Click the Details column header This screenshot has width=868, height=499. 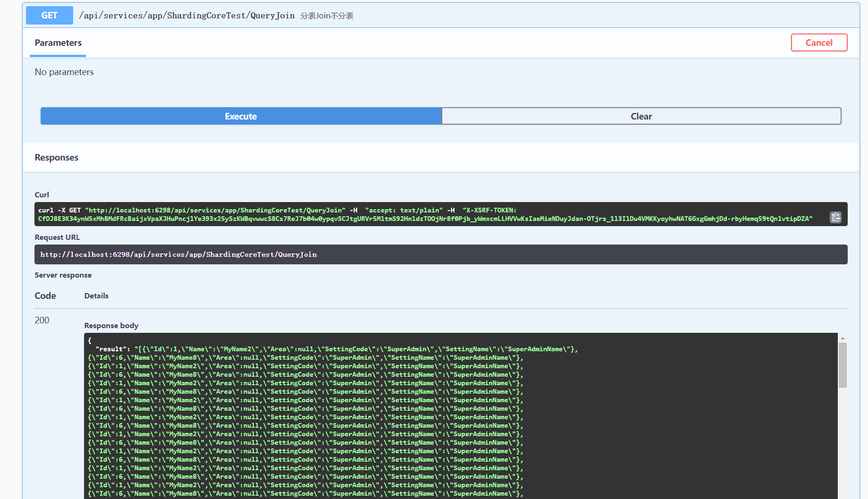[x=96, y=296]
